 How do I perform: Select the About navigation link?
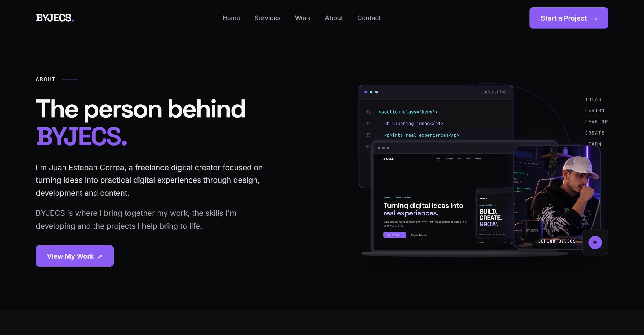coord(334,18)
